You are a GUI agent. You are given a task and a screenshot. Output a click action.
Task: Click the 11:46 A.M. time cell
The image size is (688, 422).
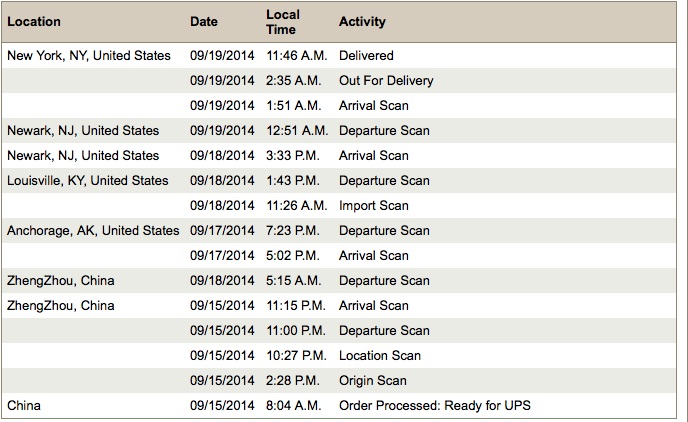[296, 56]
